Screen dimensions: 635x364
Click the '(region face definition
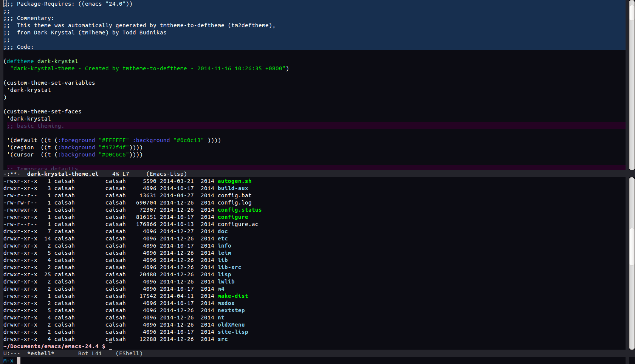pyautogui.click(x=75, y=147)
